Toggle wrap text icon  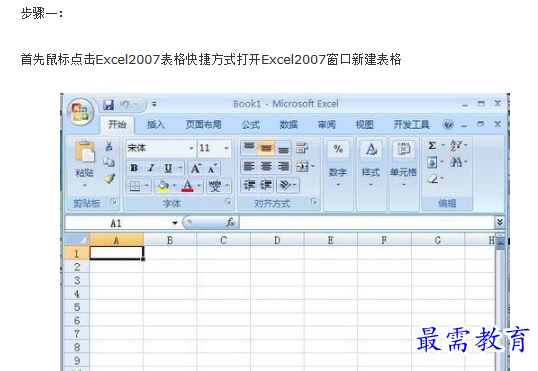click(302, 148)
